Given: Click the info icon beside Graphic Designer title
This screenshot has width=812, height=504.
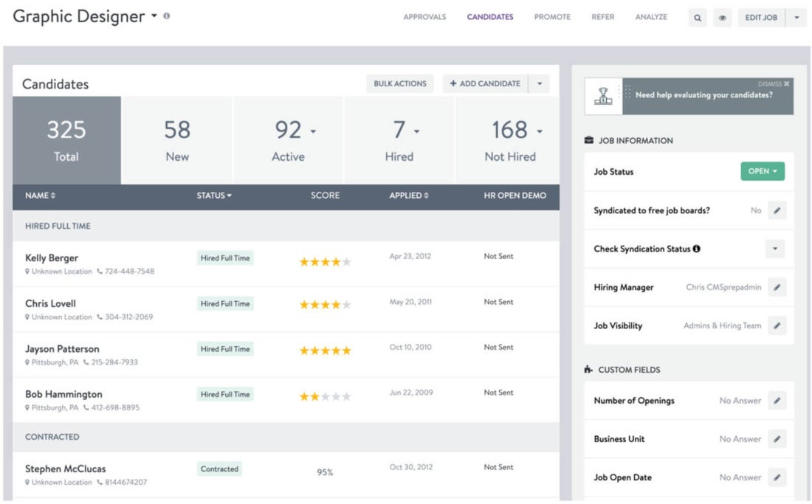Looking at the screenshot, I should pos(166,15).
